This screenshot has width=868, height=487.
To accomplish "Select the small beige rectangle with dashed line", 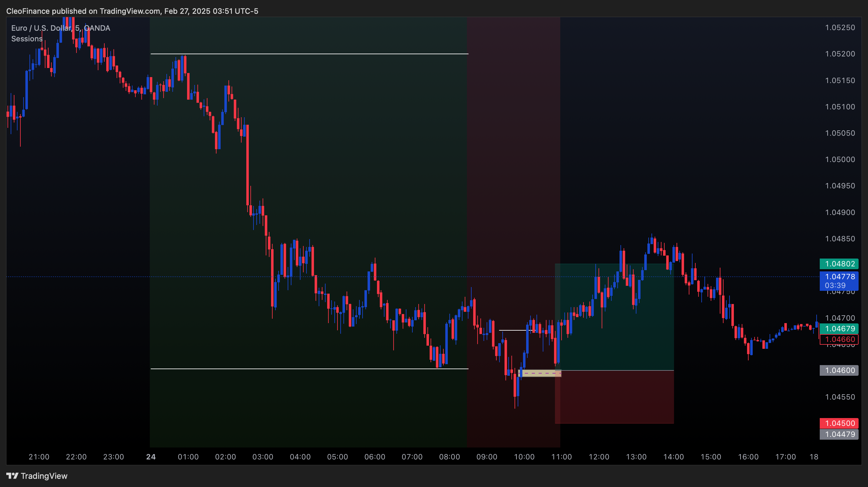I will (540, 374).
